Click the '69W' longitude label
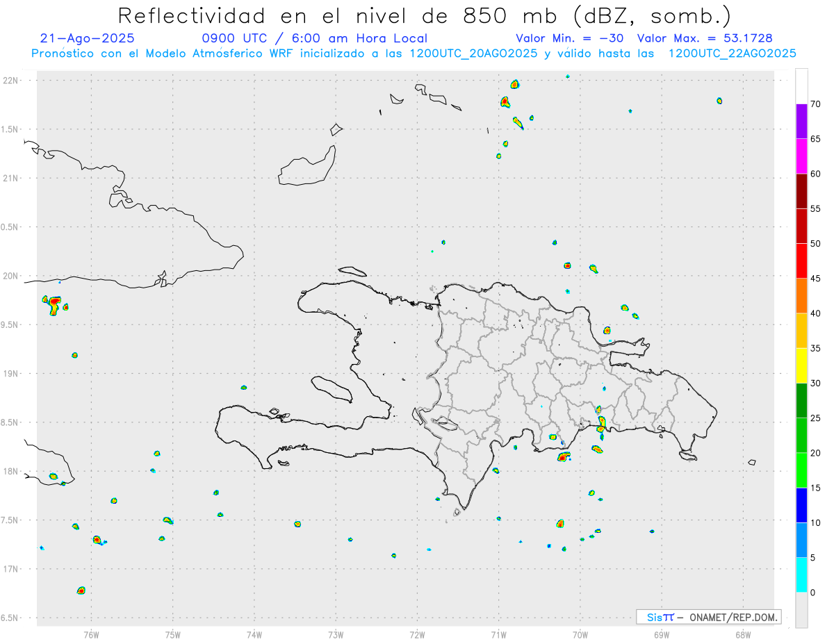Viewport: 834px width, 644px height. [x=662, y=634]
